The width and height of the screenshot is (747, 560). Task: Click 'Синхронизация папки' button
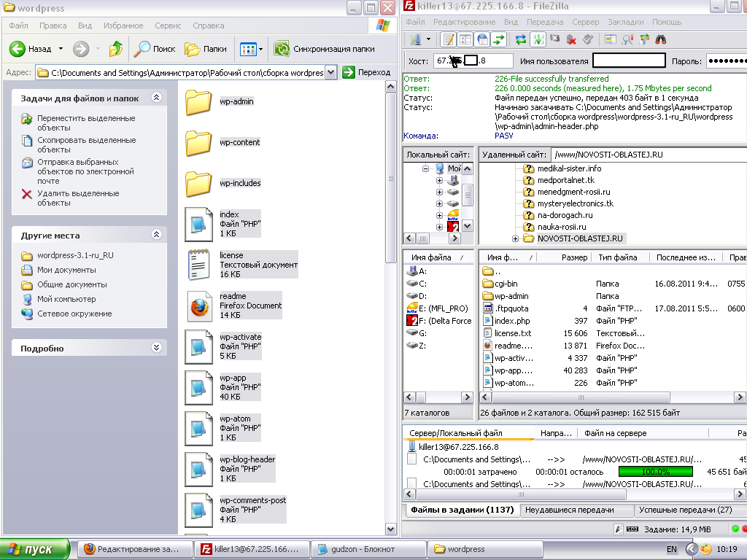325,49
